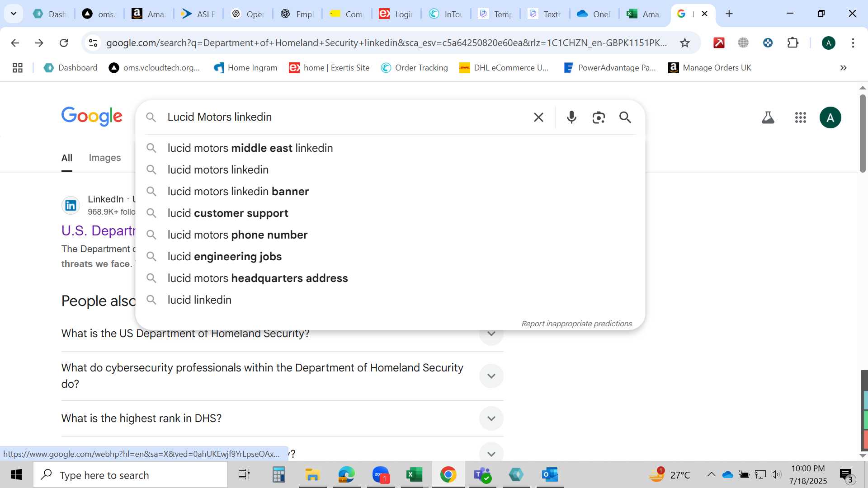Choose suggestion 'lucid motors middle east linkedin'

click(x=390, y=148)
